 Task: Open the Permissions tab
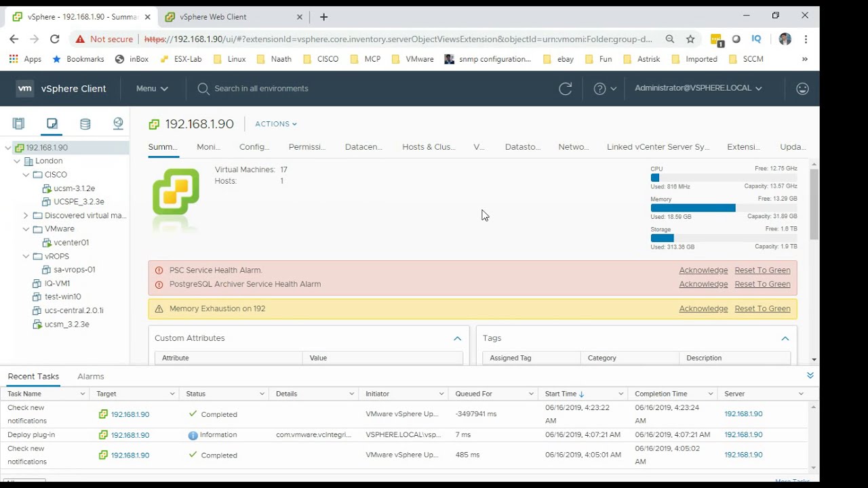pyautogui.click(x=307, y=147)
